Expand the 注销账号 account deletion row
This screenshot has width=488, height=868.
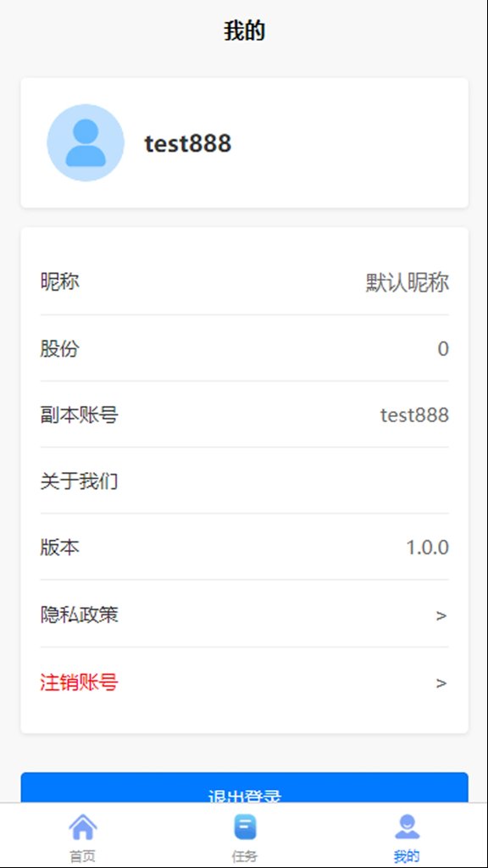[244, 682]
